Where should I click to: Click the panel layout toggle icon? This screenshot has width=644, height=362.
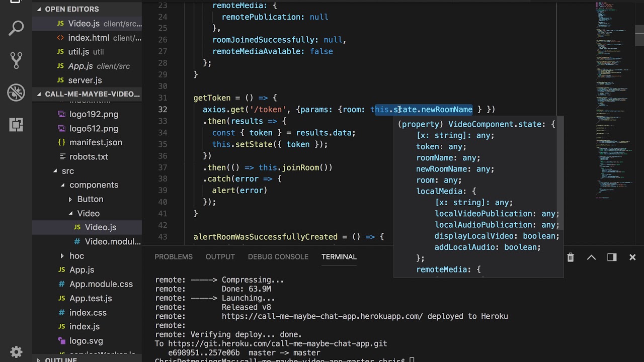pyautogui.click(x=612, y=257)
